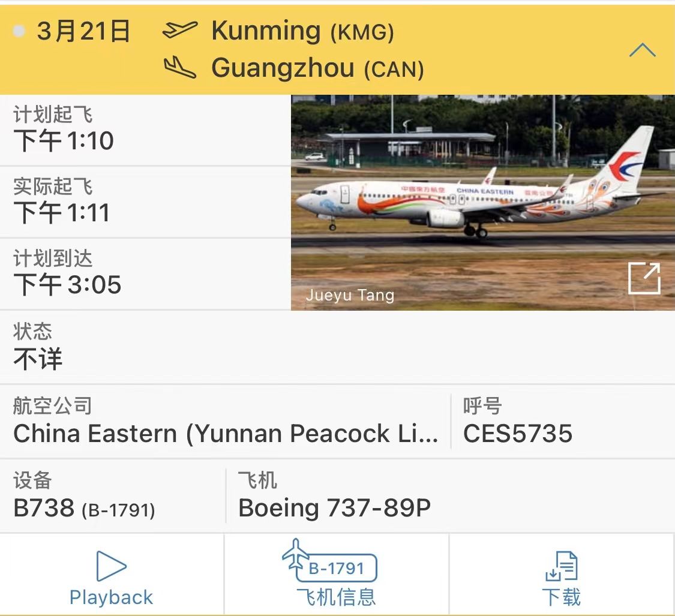Click the arrival landing airplane icon
This screenshot has width=675, height=616.
(180, 67)
